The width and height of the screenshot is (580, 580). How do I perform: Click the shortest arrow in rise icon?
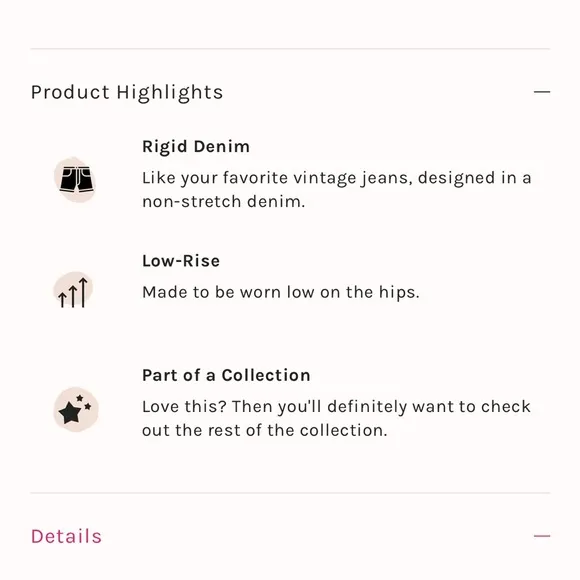[62, 300]
